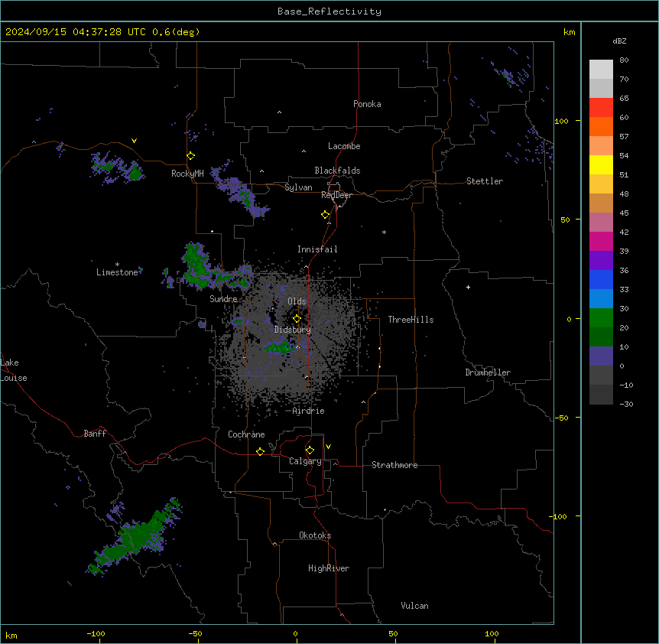Click the 80 value on dBZ legend

(x=624, y=60)
